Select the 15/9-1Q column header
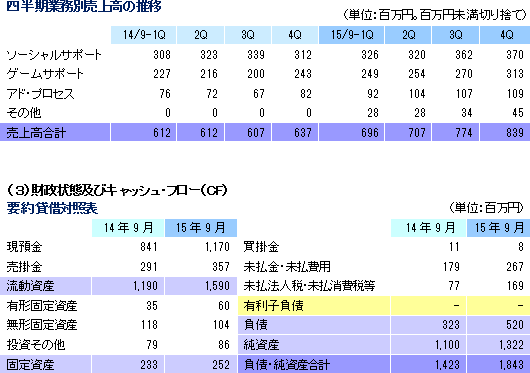Viewport: 530px width, 373px height. pyautogui.click(x=352, y=35)
